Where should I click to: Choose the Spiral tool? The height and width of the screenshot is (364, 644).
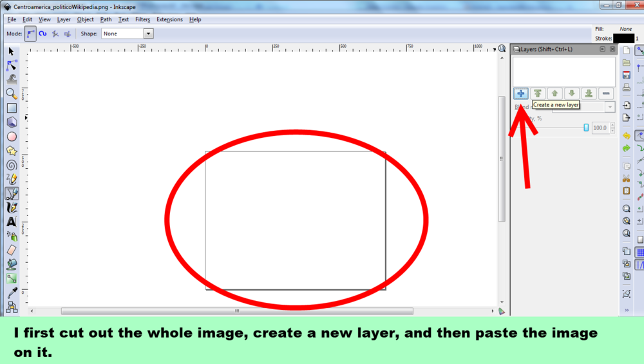12,165
